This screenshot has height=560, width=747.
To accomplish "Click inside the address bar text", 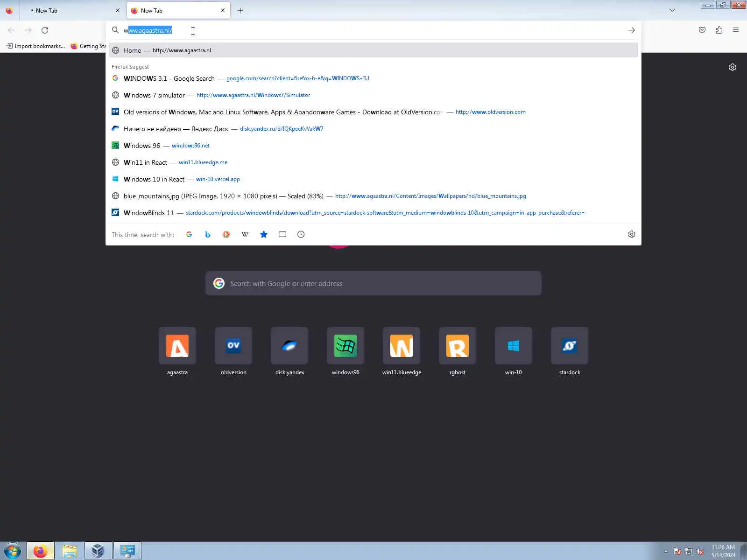I will (x=373, y=30).
